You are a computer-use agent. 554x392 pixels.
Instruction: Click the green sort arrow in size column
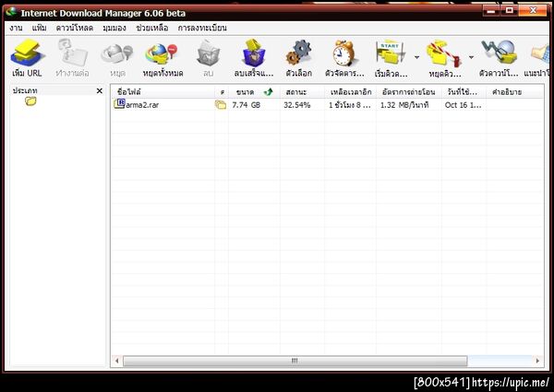269,92
